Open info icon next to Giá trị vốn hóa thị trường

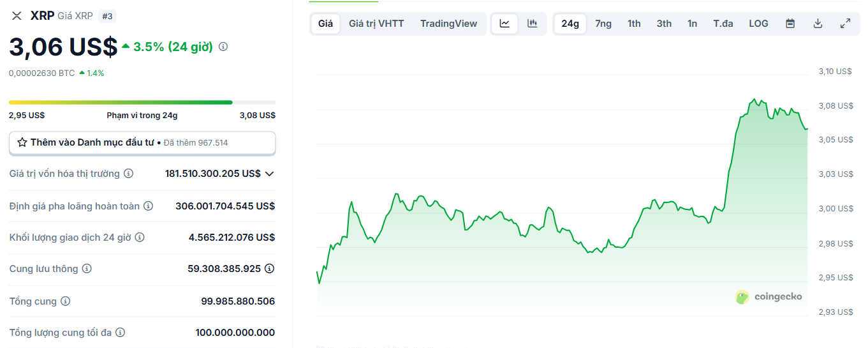(128, 174)
